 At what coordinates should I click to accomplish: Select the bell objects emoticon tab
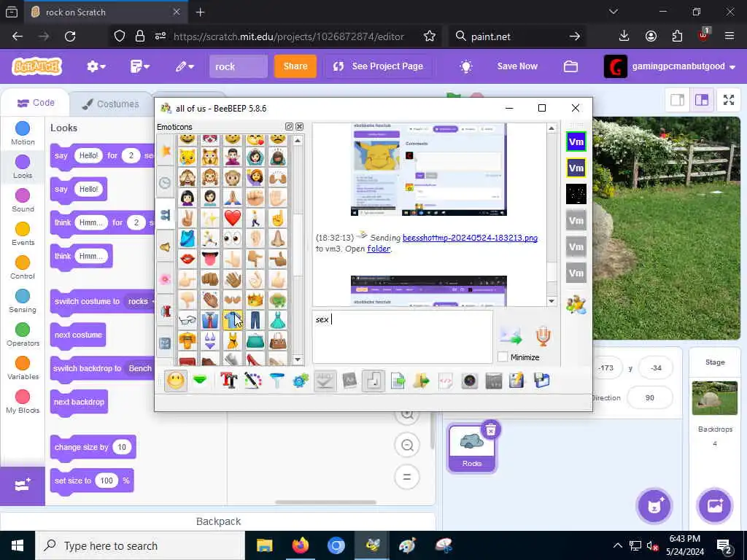tap(166, 246)
